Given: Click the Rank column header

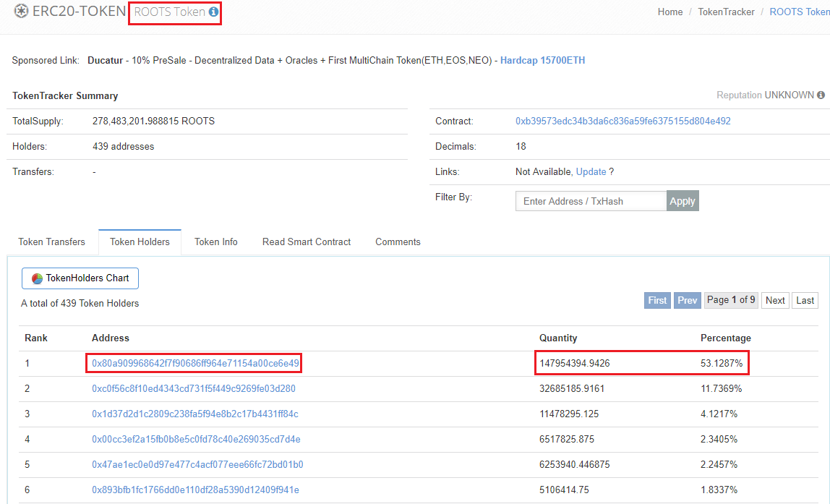Looking at the screenshot, I should tap(36, 338).
